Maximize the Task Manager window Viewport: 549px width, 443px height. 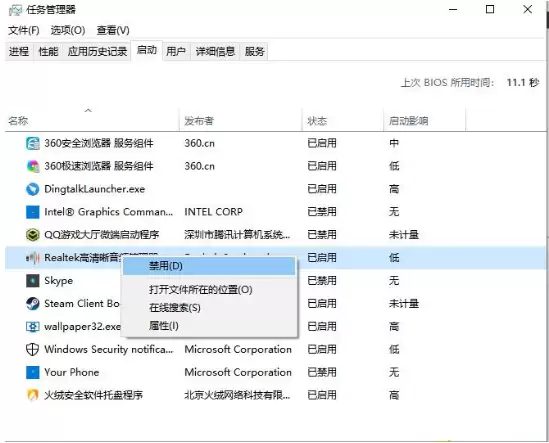(490, 9)
